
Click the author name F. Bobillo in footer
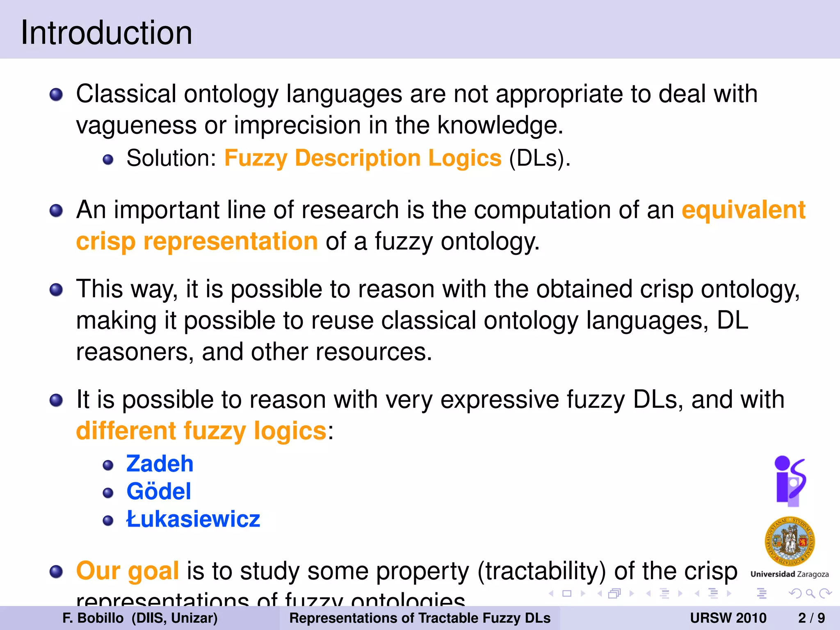pyautogui.click(x=93, y=618)
